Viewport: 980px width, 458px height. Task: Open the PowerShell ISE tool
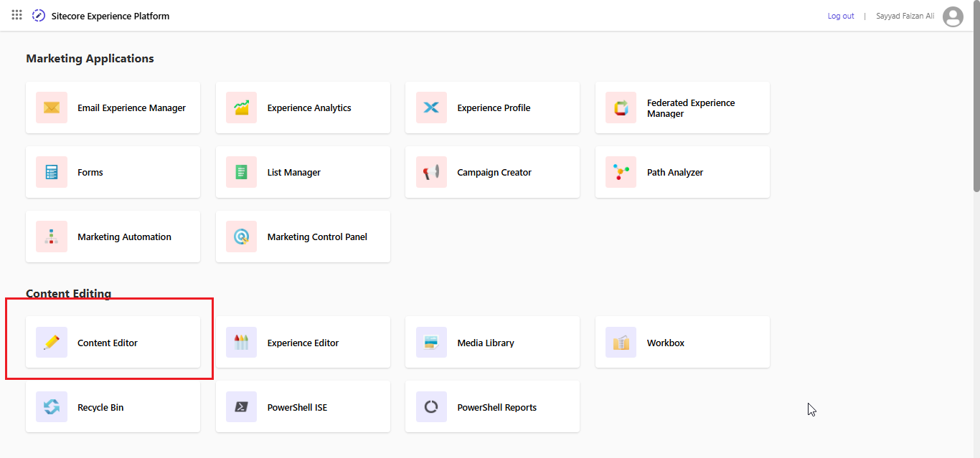click(x=297, y=406)
